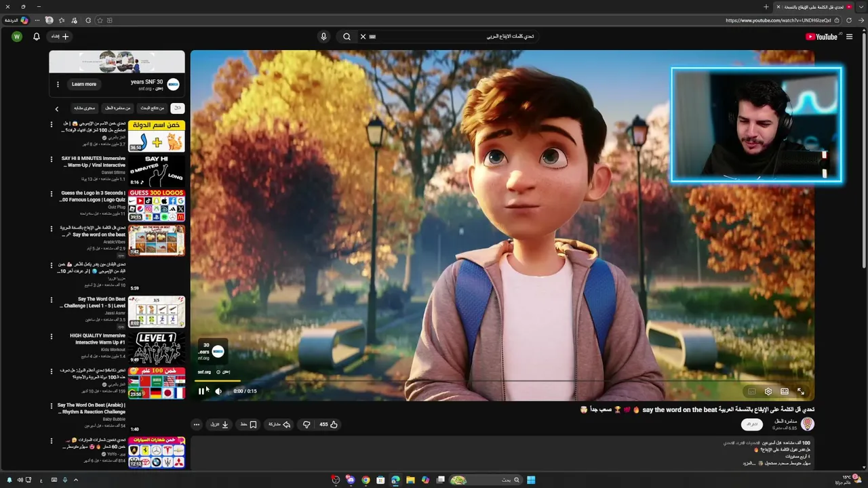Select the from search results chip
Screen dimensions: 868x488
(153, 108)
